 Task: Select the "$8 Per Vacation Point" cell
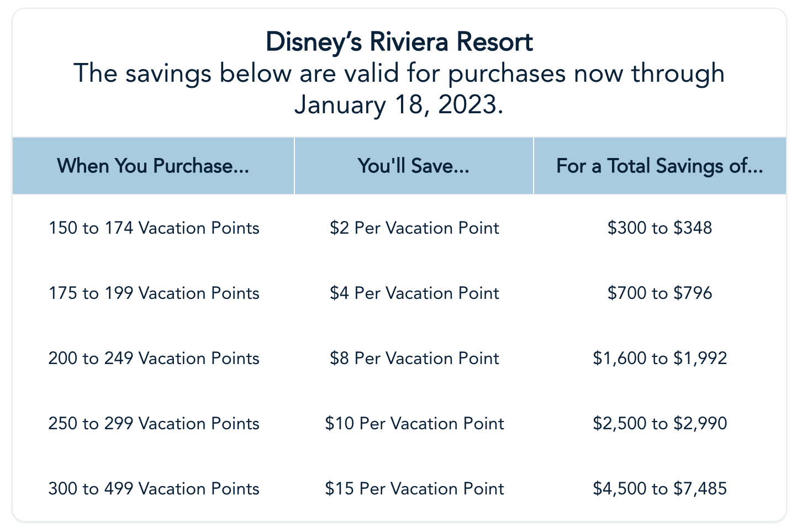point(414,358)
